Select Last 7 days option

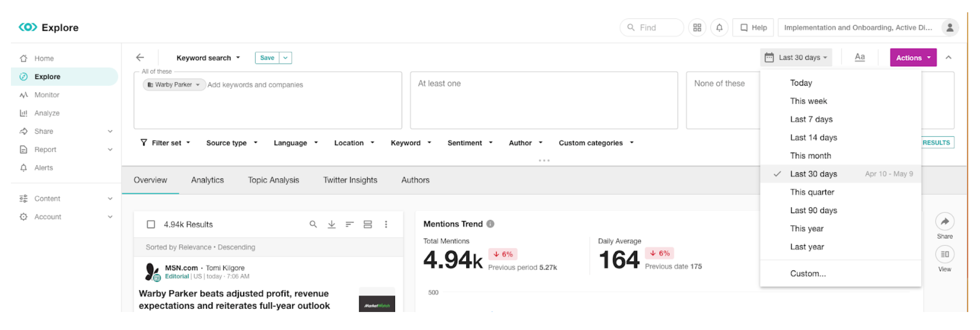click(x=841, y=119)
